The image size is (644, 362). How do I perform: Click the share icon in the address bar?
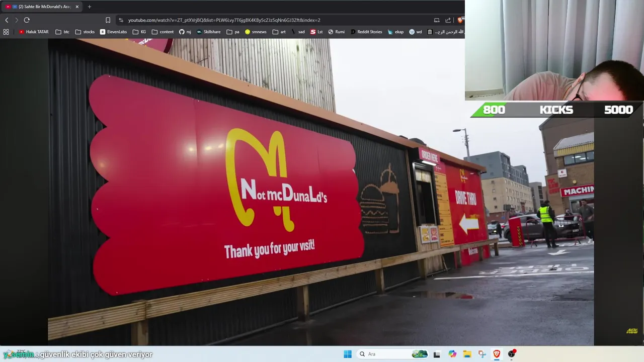tap(448, 20)
